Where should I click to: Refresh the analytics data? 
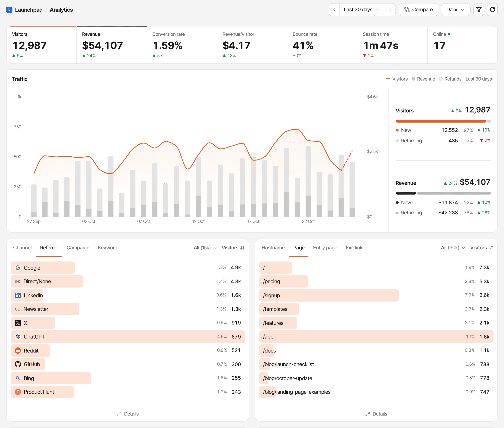(492, 10)
